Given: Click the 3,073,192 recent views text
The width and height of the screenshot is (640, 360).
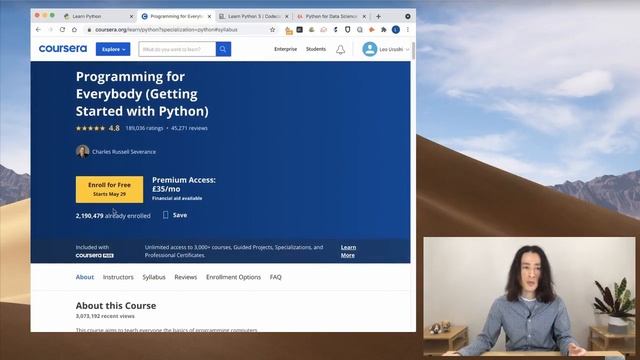Looking at the screenshot, I should coord(105,316).
